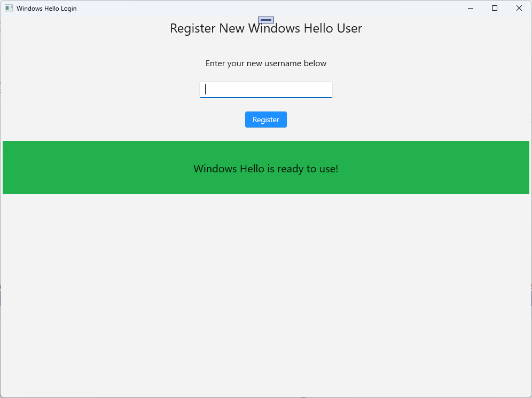
Task: Click the 'Enter your new username below' label
Action: point(265,63)
